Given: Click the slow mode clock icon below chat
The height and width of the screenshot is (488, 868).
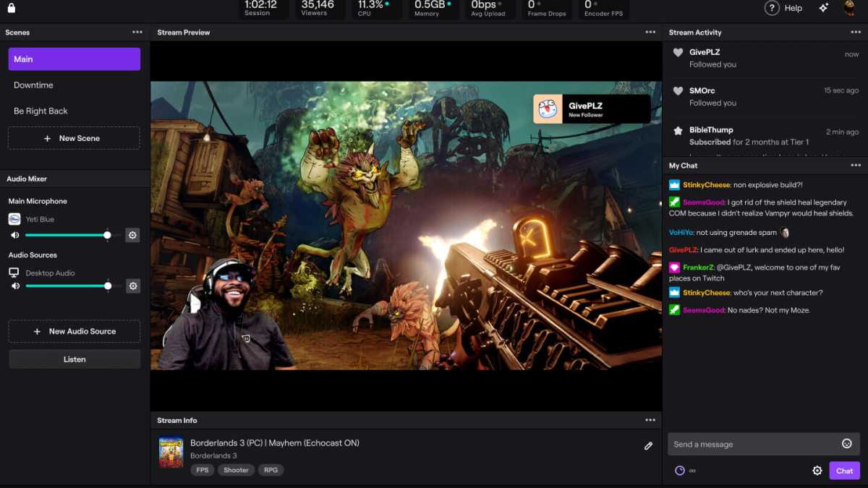Looking at the screenshot, I should [678, 471].
